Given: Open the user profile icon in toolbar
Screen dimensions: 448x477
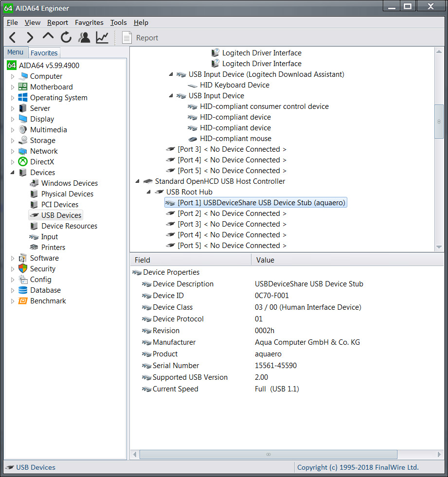Looking at the screenshot, I should (x=84, y=37).
